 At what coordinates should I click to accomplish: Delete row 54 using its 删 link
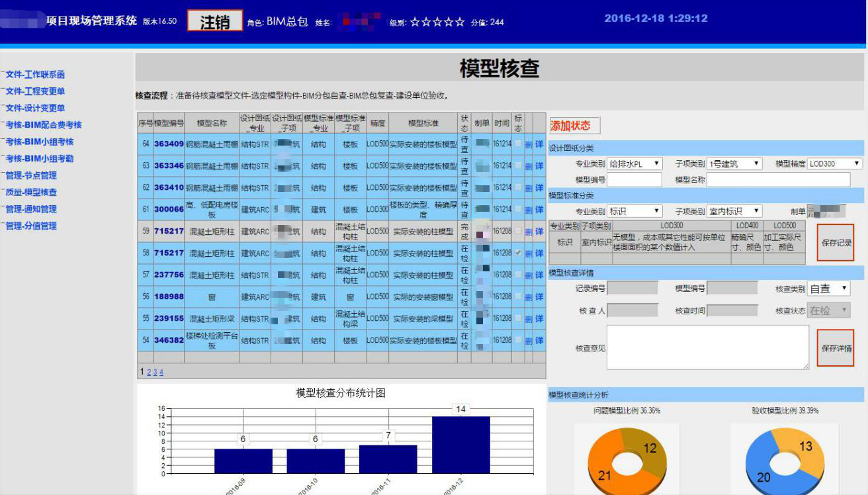click(x=529, y=341)
